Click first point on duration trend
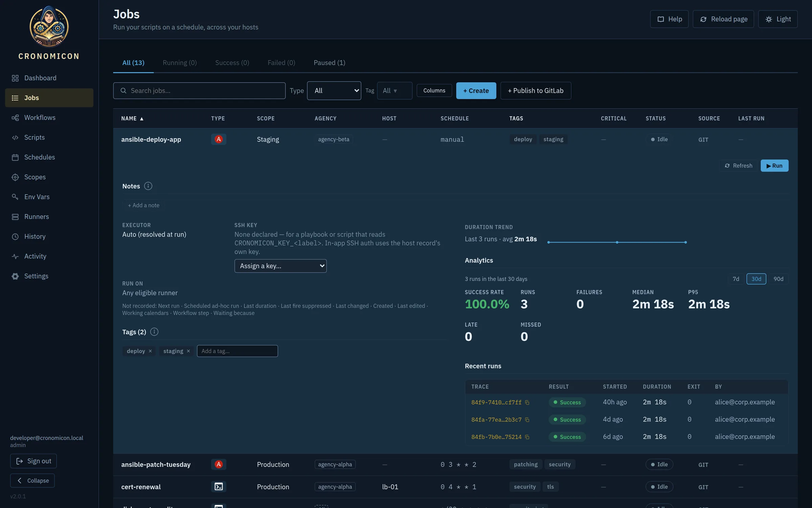 point(548,242)
